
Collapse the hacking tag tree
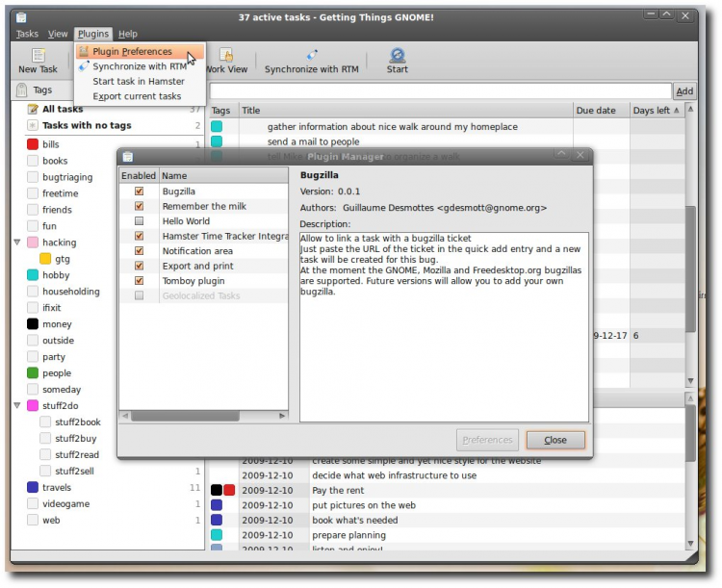(17, 243)
